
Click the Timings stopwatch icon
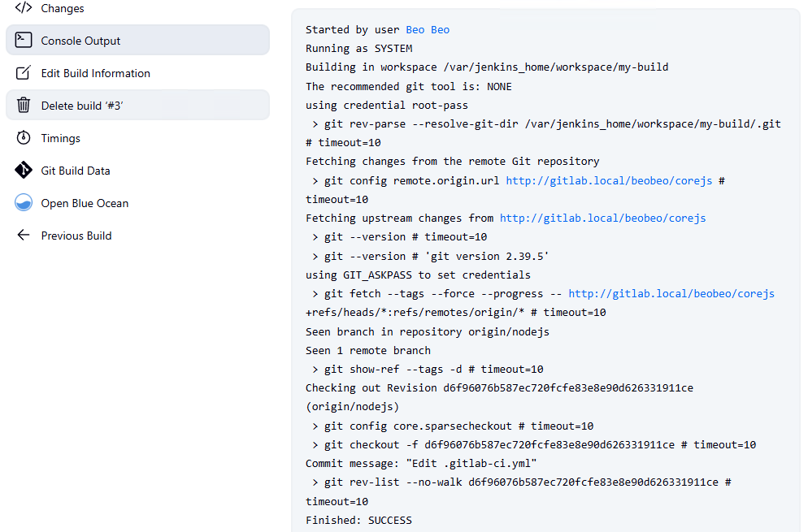point(24,138)
